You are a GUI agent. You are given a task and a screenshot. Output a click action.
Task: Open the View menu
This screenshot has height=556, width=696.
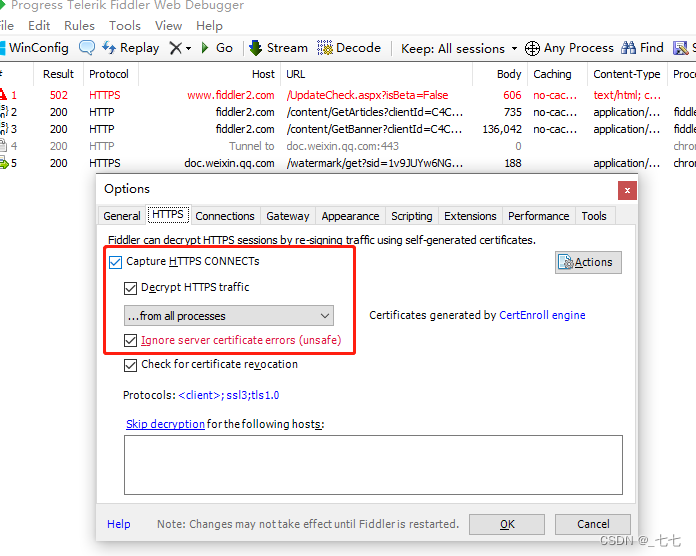tap(168, 26)
